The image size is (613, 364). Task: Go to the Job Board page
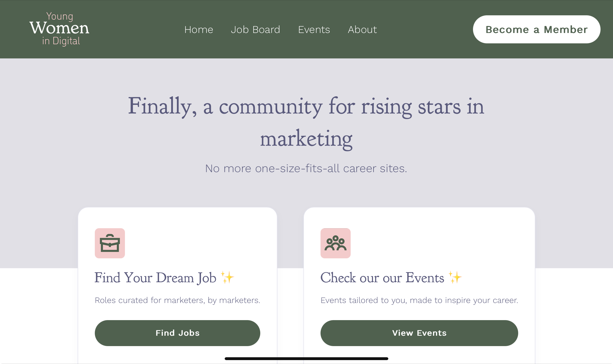[x=256, y=30]
